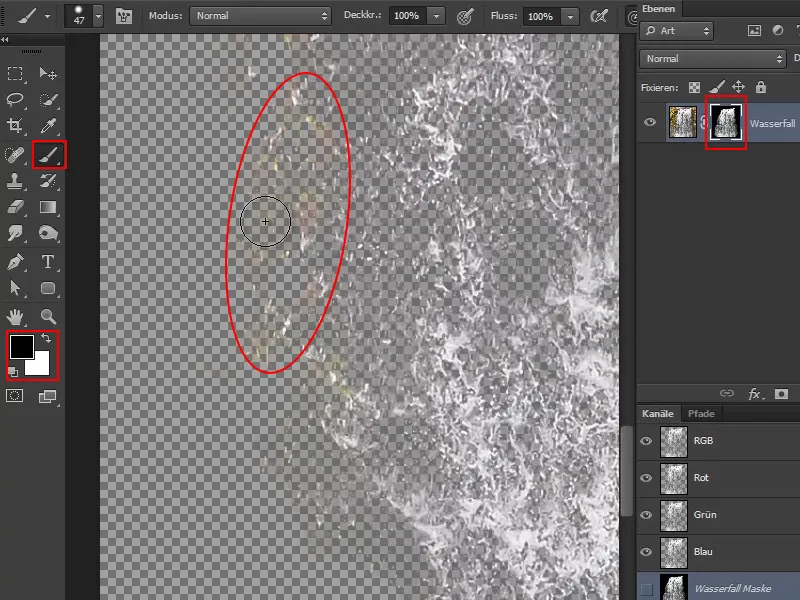This screenshot has width=800, height=600.
Task: Lock layer position icon
Action: coord(738,87)
